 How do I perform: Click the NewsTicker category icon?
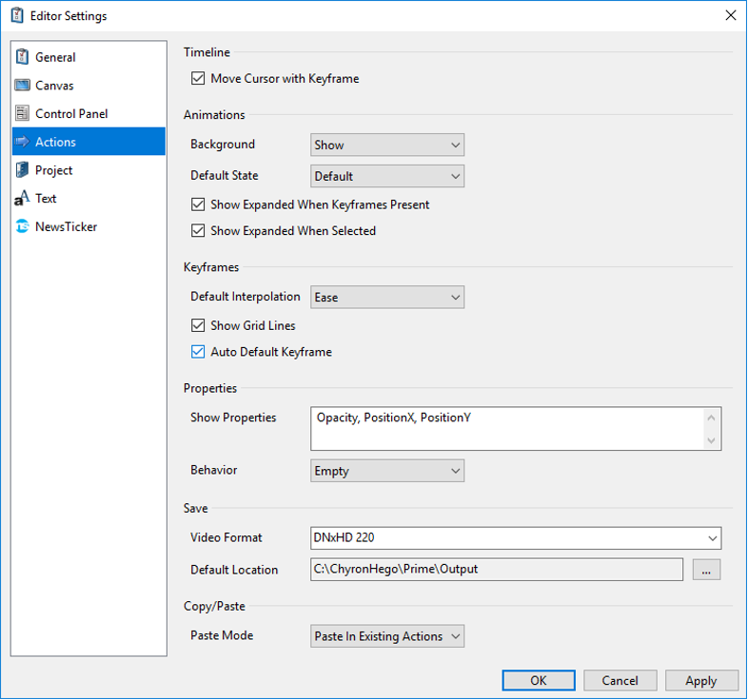(x=22, y=227)
